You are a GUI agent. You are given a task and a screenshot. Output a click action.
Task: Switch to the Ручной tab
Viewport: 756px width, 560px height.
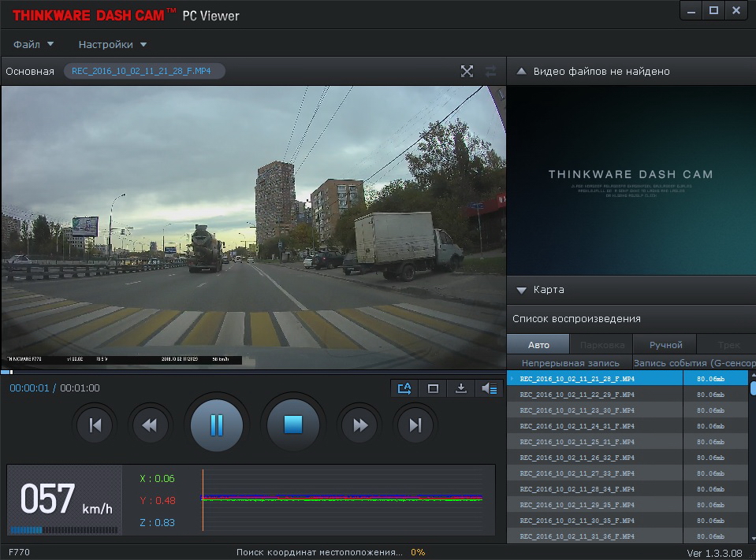665,345
